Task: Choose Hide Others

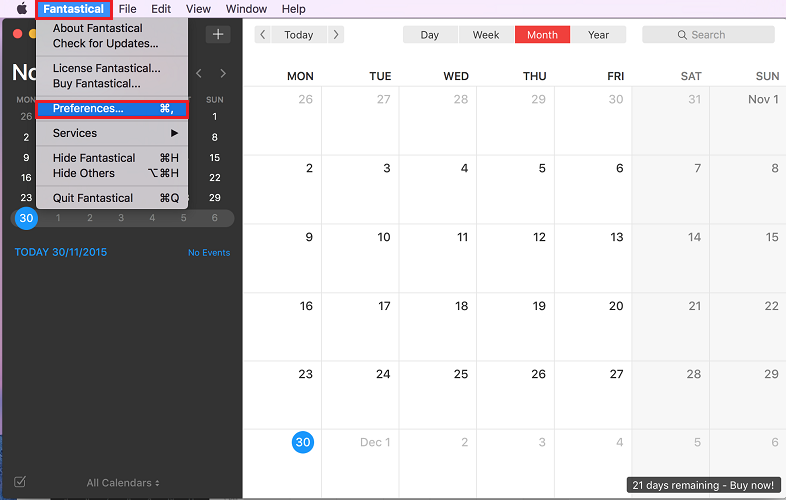Action: (x=112, y=173)
